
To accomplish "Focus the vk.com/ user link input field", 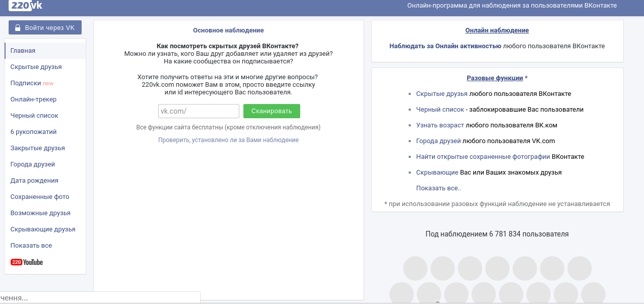I will pyautogui.click(x=199, y=111).
